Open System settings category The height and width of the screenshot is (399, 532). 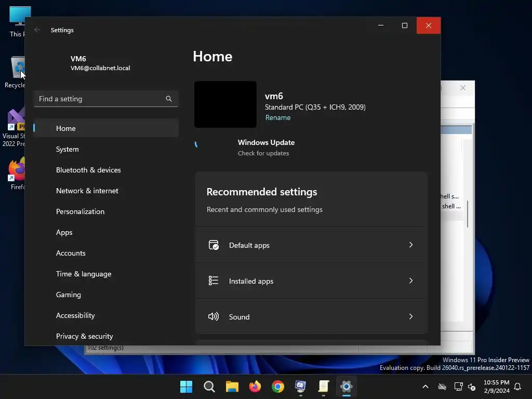pyautogui.click(x=106, y=149)
